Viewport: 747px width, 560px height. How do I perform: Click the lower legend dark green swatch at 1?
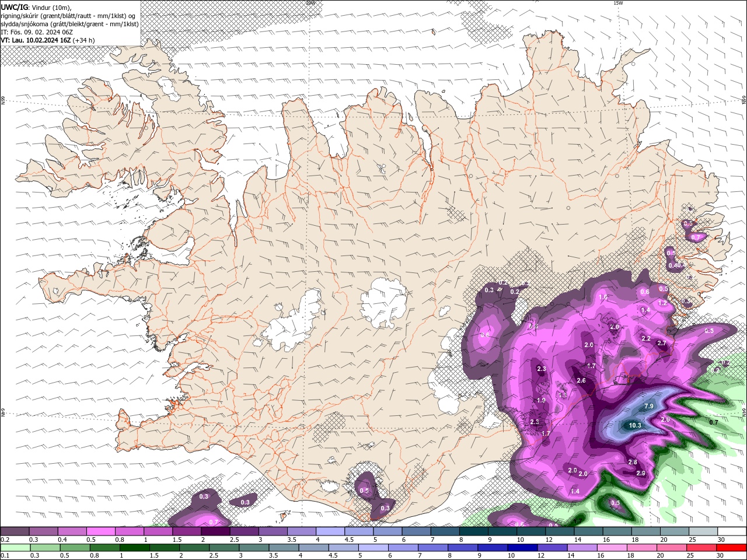pyautogui.click(x=134, y=548)
